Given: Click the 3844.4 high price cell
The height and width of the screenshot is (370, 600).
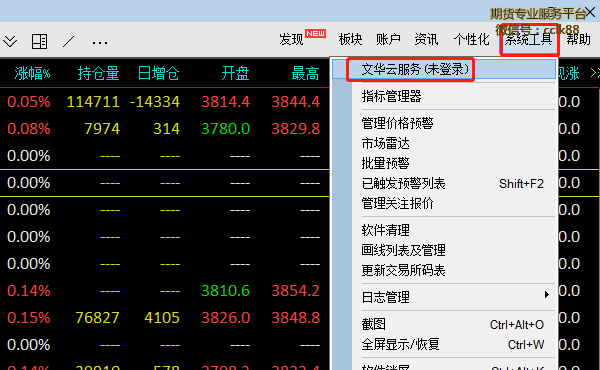Looking at the screenshot, I should [x=295, y=102].
